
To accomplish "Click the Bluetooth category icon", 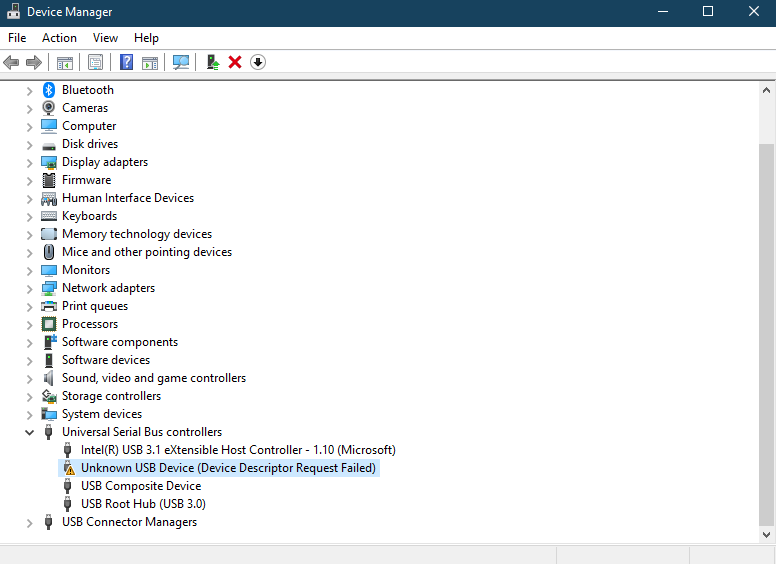I will point(48,90).
